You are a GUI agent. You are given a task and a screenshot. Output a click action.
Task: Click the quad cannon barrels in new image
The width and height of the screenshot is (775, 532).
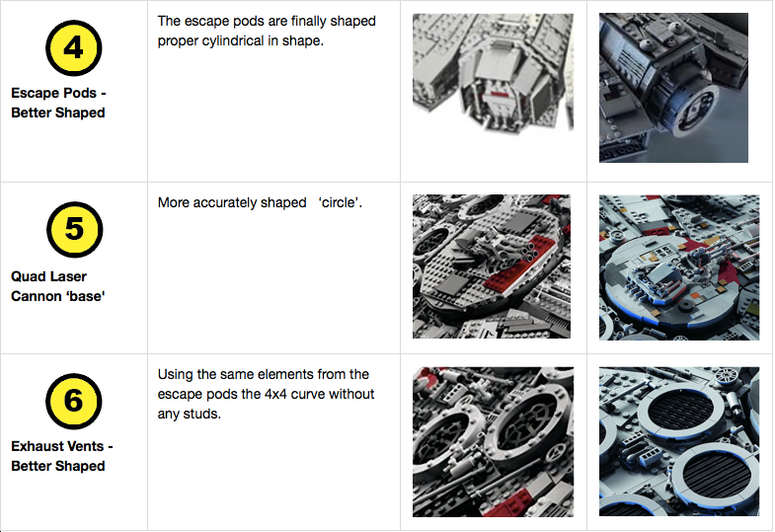714,251
